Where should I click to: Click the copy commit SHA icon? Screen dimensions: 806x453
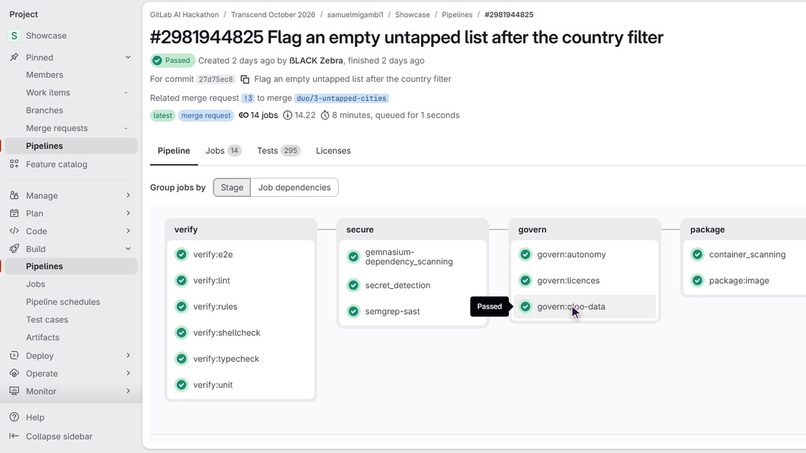click(245, 79)
